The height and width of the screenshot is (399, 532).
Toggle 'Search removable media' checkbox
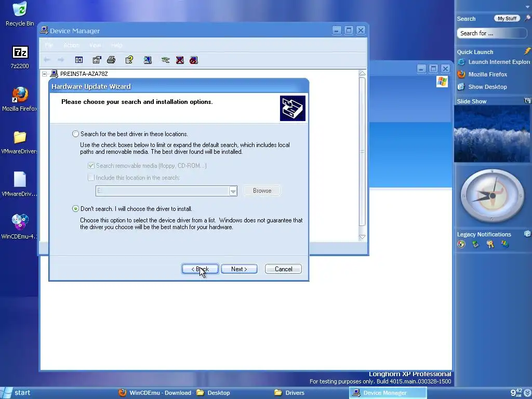pyautogui.click(x=91, y=166)
